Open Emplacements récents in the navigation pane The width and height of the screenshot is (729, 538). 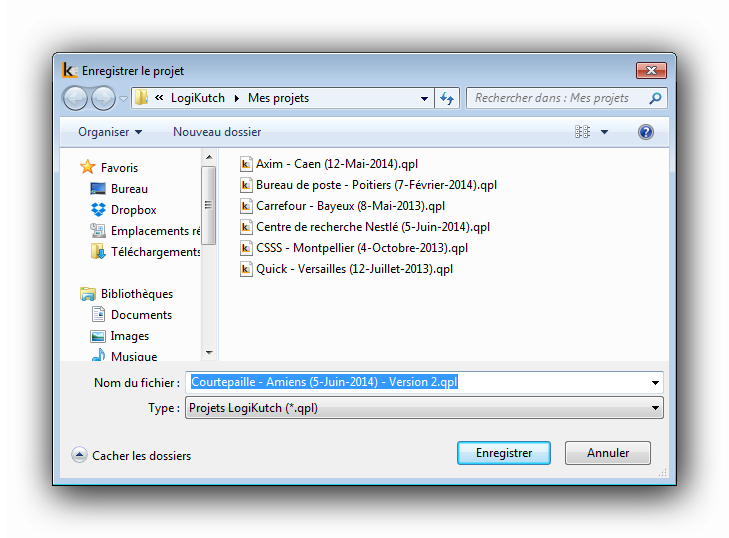[x=155, y=231]
